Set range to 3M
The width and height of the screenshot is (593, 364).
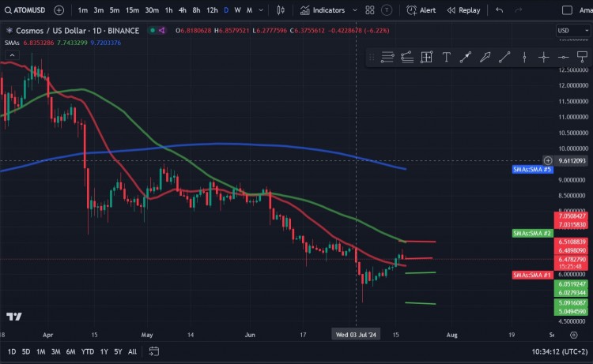click(55, 351)
